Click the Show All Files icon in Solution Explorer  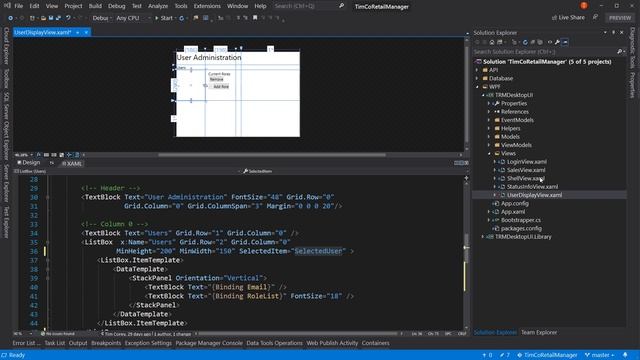pyautogui.click(x=540, y=42)
